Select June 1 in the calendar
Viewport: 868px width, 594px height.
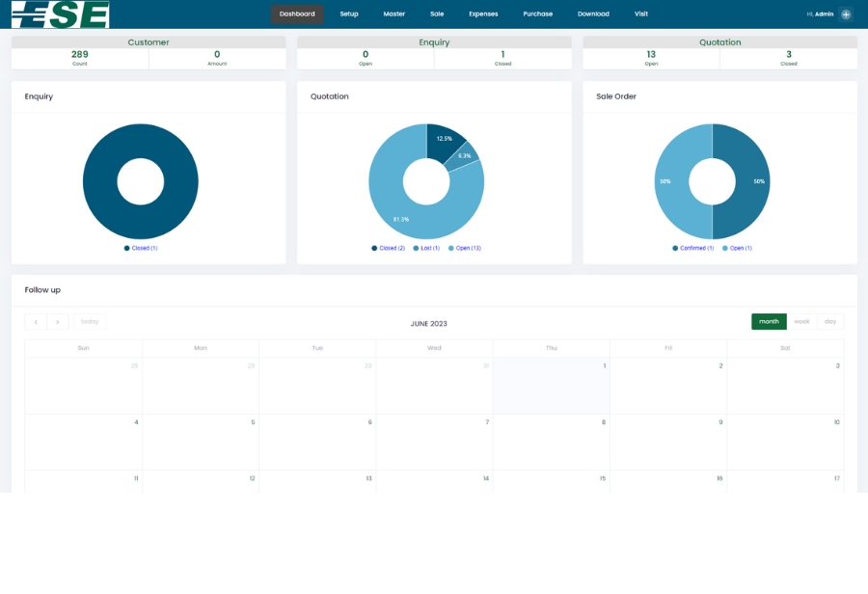click(x=551, y=386)
